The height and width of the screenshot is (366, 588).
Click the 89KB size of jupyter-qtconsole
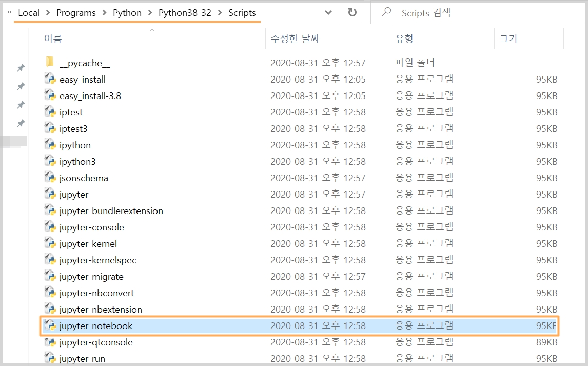[546, 342]
